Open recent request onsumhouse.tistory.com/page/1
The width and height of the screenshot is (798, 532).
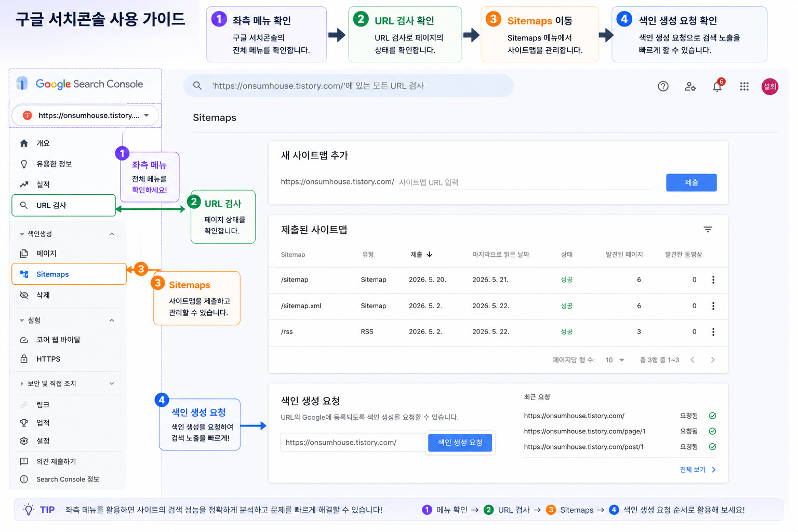(584, 431)
